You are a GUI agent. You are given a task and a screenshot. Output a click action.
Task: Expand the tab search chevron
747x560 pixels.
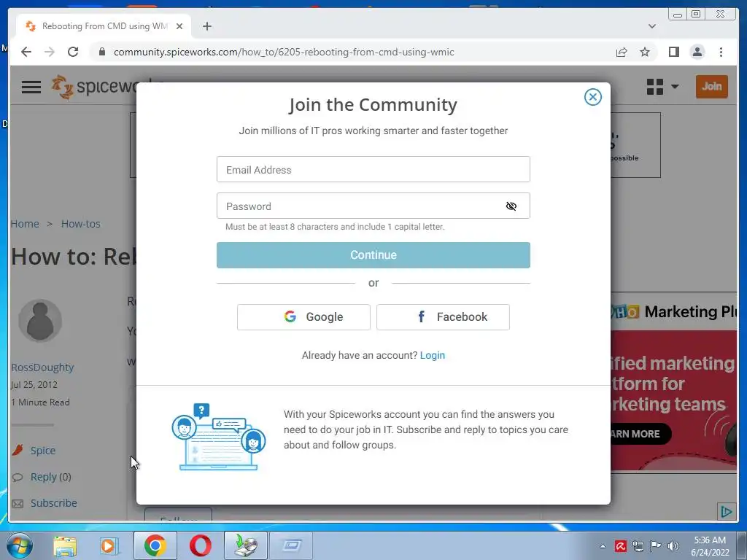pyautogui.click(x=651, y=26)
